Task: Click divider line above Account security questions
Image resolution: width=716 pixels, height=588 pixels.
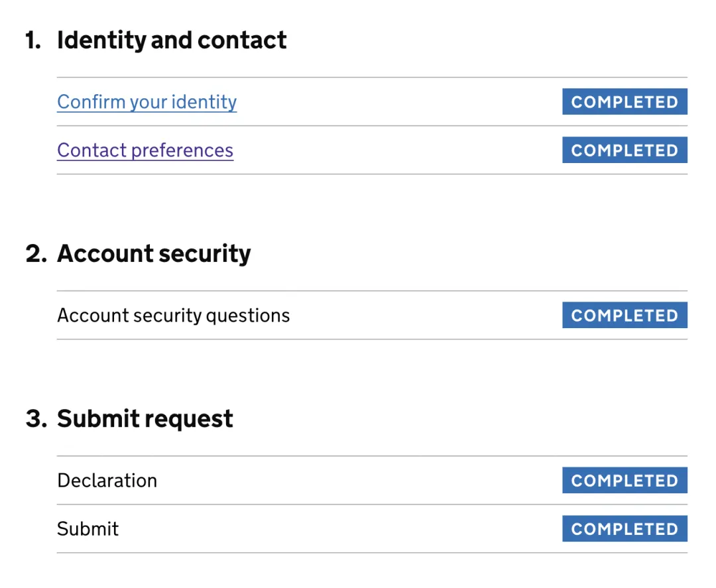Action: click(x=372, y=291)
